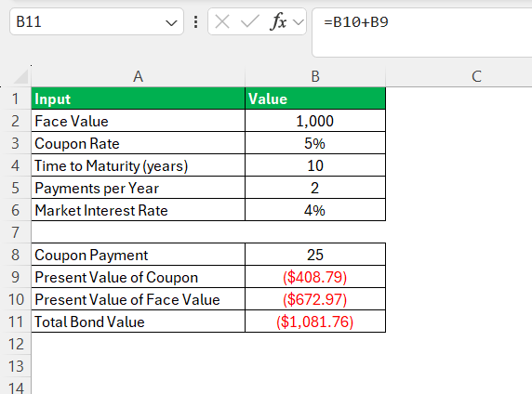The width and height of the screenshot is (532, 394).
Task: Click the Coupon Rate label cell
Action: 138,143
